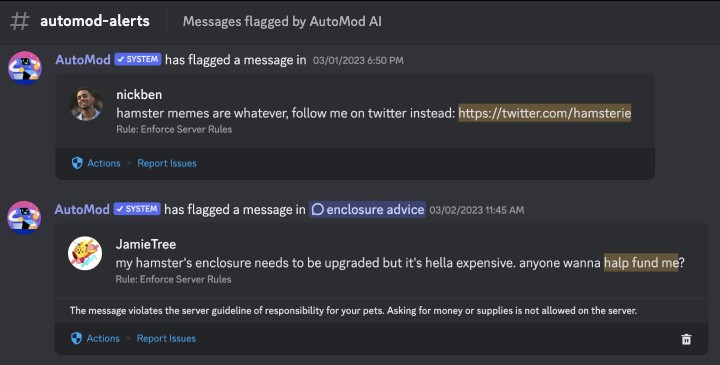Click shield icon in JamieTree alert
720x365 pixels.
77,338
